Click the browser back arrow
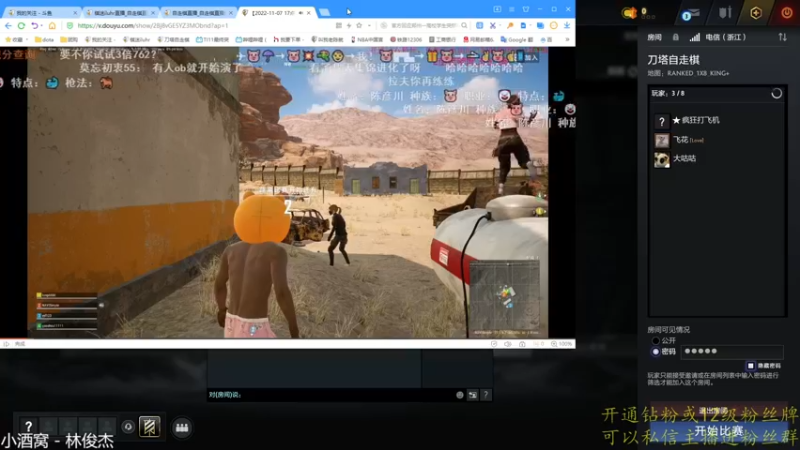This screenshot has width=800, height=450. click(x=8, y=26)
